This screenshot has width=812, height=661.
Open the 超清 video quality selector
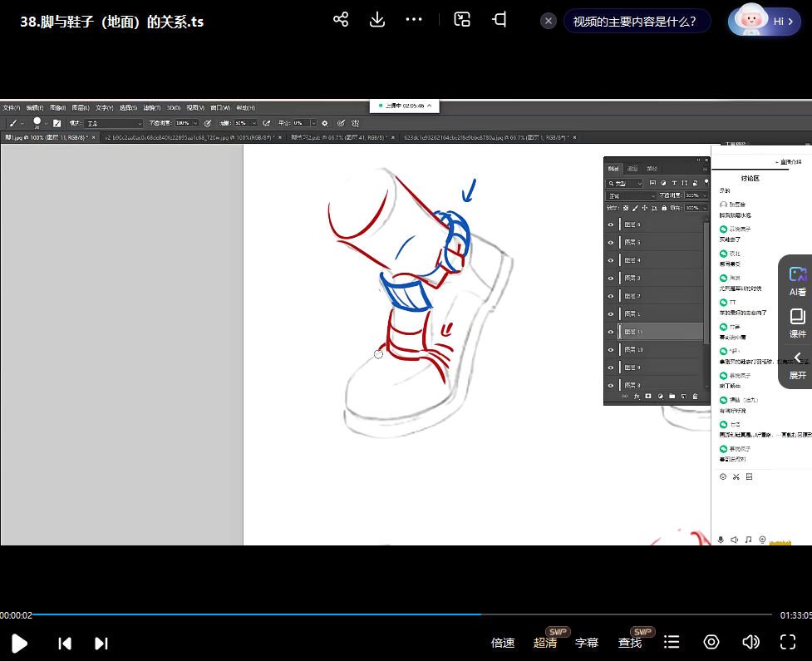545,643
